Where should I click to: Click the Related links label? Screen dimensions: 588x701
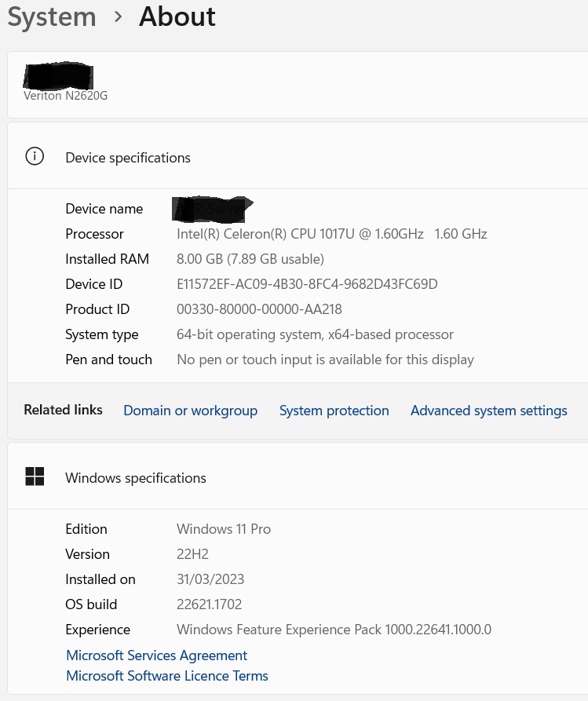[x=63, y=410]
